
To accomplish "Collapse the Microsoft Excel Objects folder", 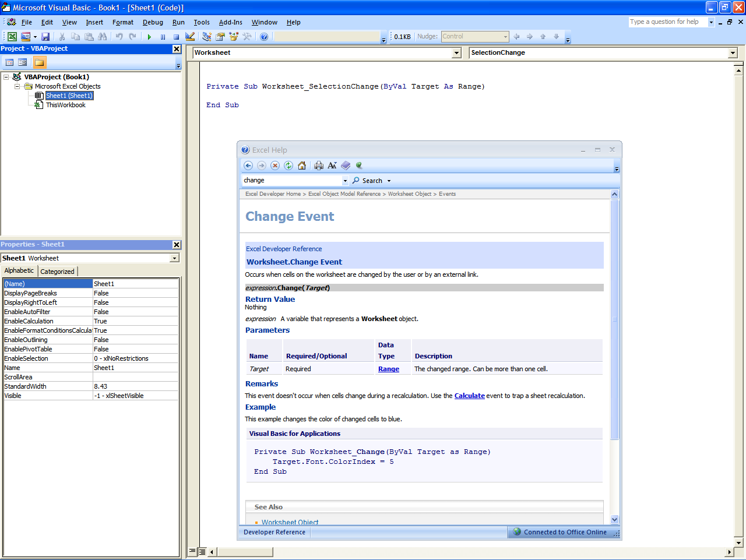I will coord(17,86).
